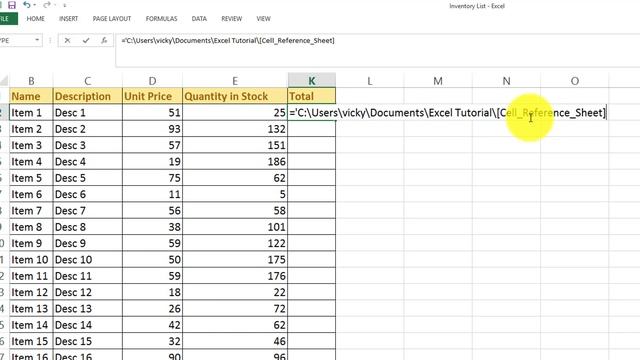Viewport: 640px width, 360px height.
Task: Select column K header
Action: coord(312,81)
